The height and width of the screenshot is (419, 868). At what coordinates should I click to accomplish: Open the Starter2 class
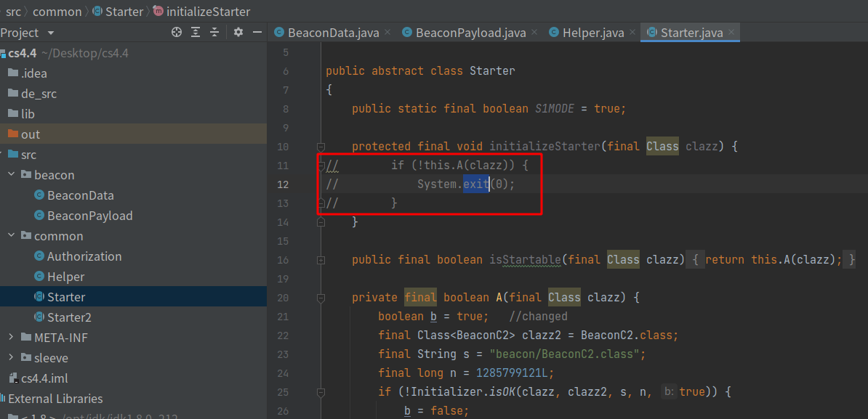coord(69,317)
